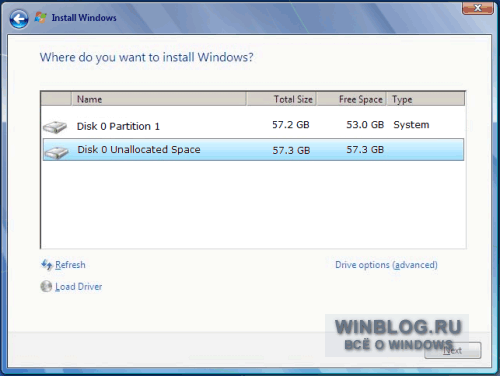Open Drive options (advanced)
The height and width of the screenshot is (376, 500).
coord(386,265)
